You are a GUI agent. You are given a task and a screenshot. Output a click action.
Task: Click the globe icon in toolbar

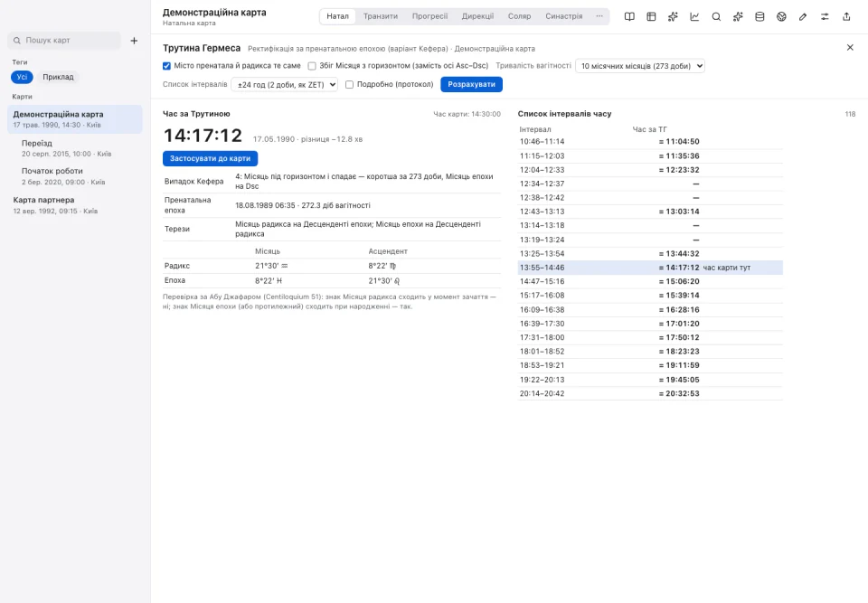(781, 16)
